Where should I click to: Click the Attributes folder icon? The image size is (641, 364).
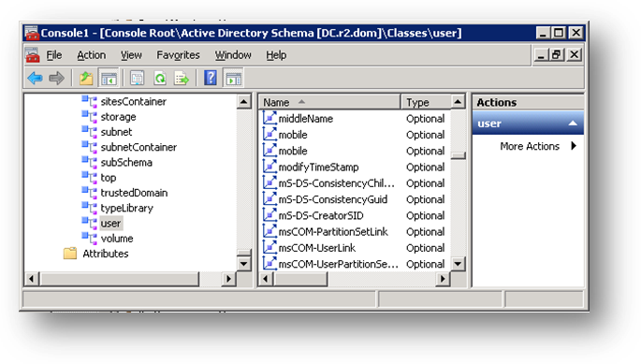click(70, 254)
